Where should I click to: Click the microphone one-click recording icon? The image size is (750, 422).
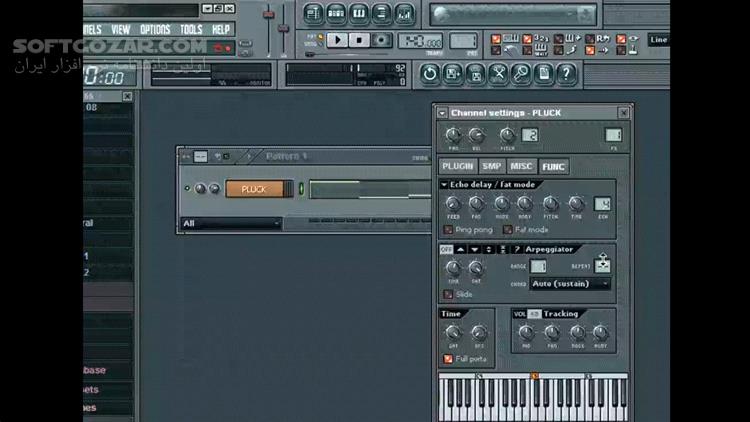[x=521, y=74]
